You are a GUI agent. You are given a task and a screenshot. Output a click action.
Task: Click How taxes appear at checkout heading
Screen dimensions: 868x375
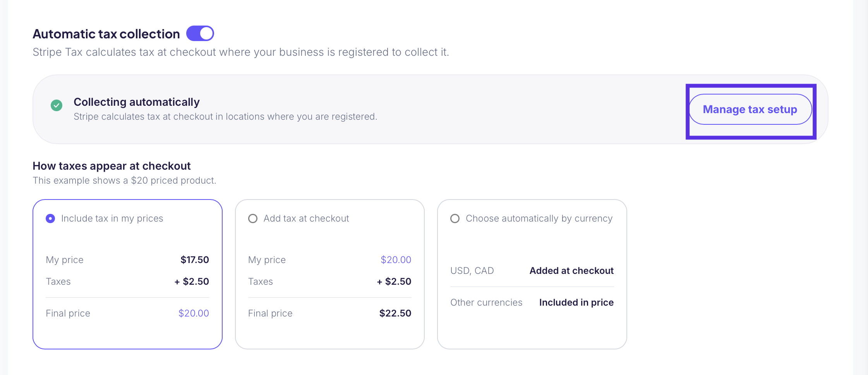click(x=112, y=166)
